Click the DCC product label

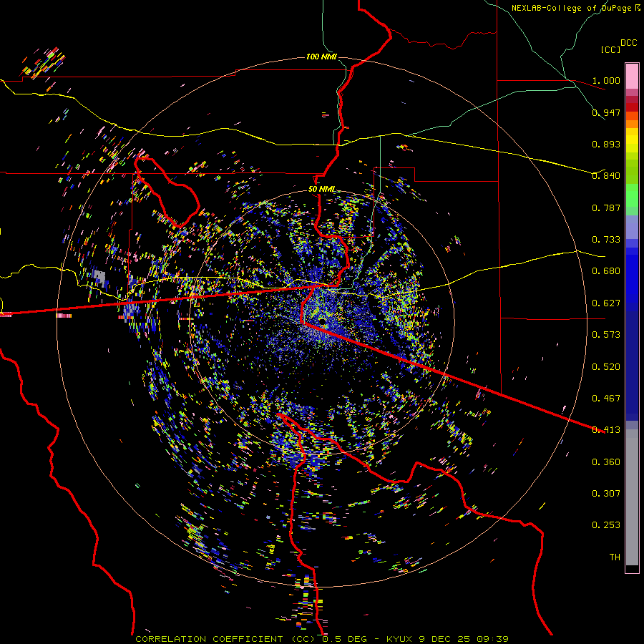pyautogui.click(x=628, y=43)
